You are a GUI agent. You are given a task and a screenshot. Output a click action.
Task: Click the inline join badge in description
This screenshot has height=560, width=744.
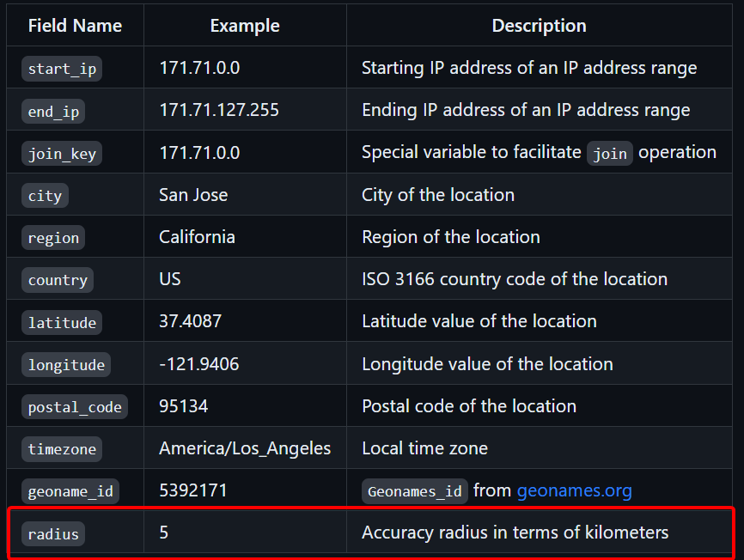(610, 153)
